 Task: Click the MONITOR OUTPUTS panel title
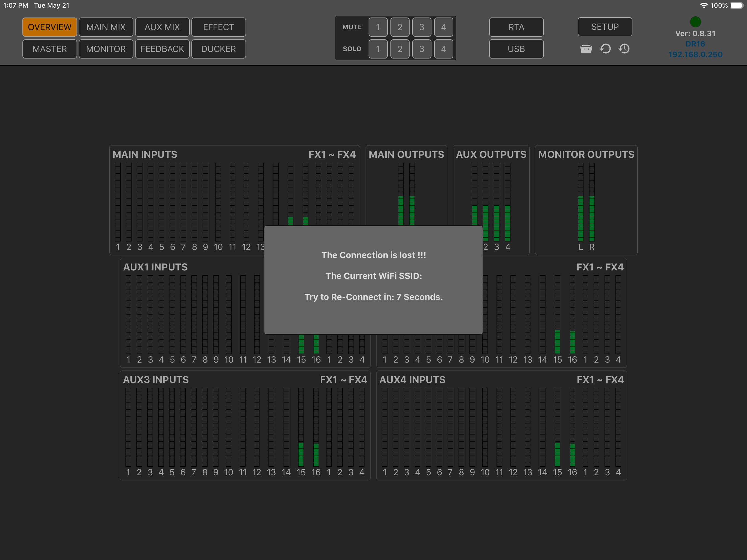(586, 154)
